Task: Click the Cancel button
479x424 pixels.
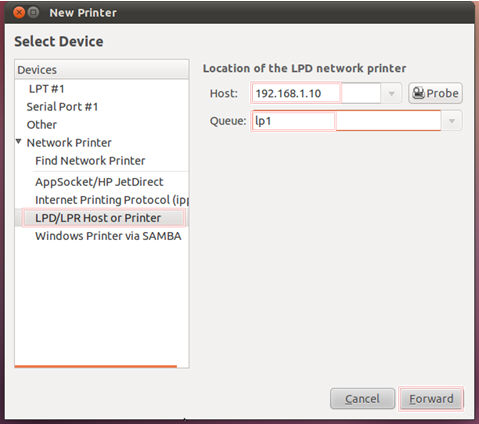Action: [362, 399]
